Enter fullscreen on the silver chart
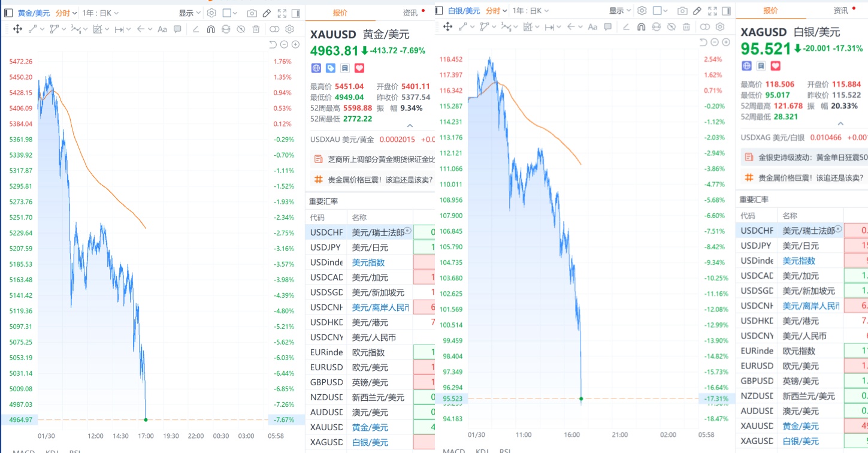This screenshot has width=868, height=453. [712, 11]
